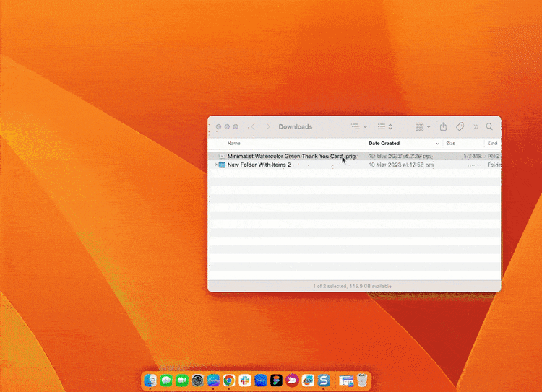This screenshot has width=542, height=392.
Task: Open Snagit (blue S icon) from the Dock
Action: [324, 380]
